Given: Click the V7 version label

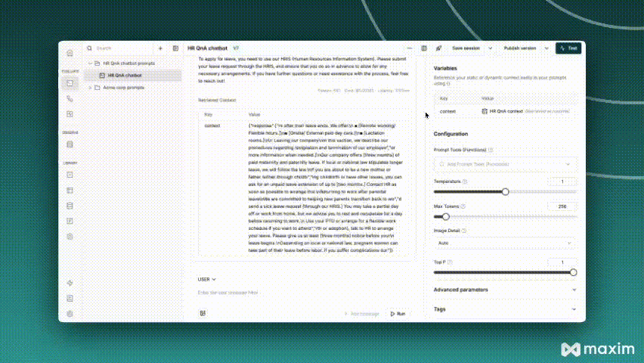Looking at the screenshot, I should point(236,48).
